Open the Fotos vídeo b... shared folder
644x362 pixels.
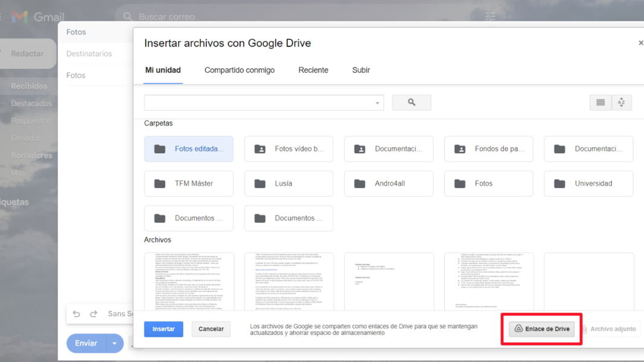coord(289,149)
